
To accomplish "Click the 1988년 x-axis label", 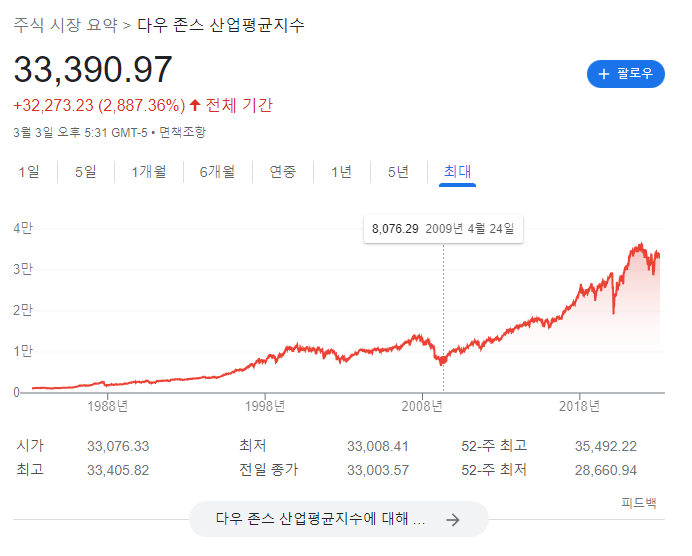I will click(107, 406).
